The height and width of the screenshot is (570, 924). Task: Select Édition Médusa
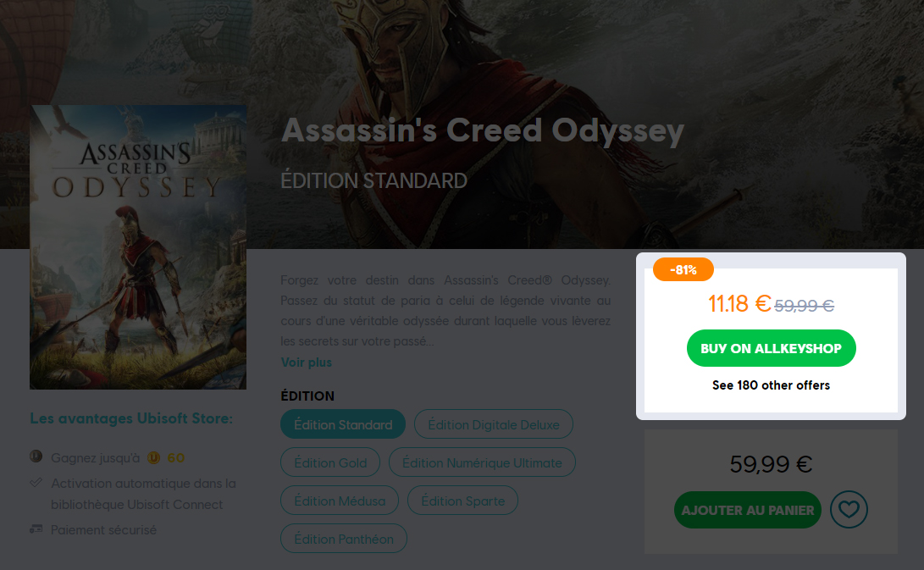[339, 501]
